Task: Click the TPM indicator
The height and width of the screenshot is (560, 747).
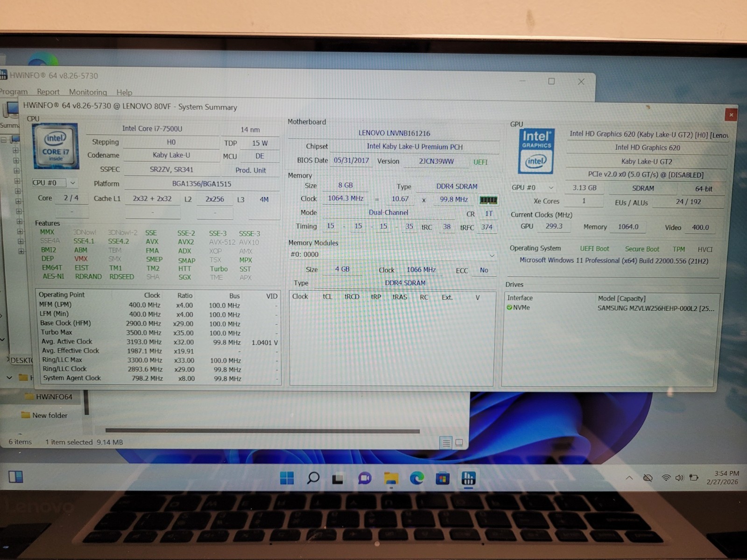Action: tap(679, 249)
